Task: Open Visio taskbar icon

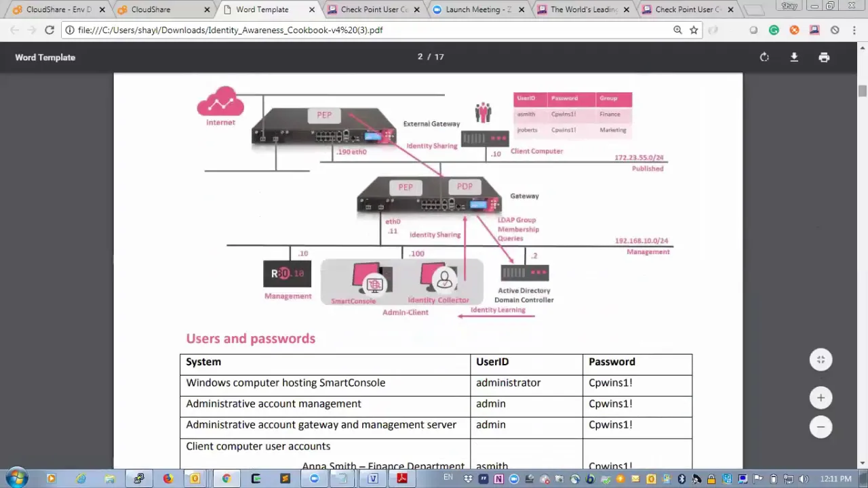Action: [x=373, y=479]
